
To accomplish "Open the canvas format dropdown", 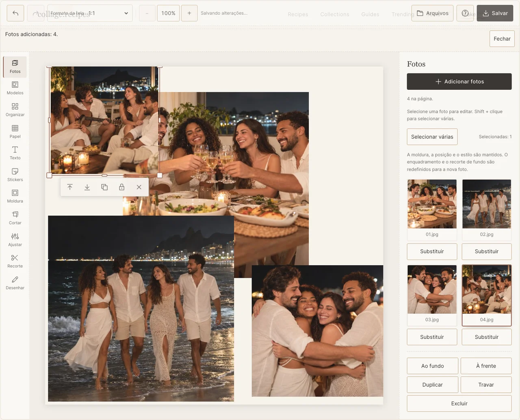I will coord(90,13).
